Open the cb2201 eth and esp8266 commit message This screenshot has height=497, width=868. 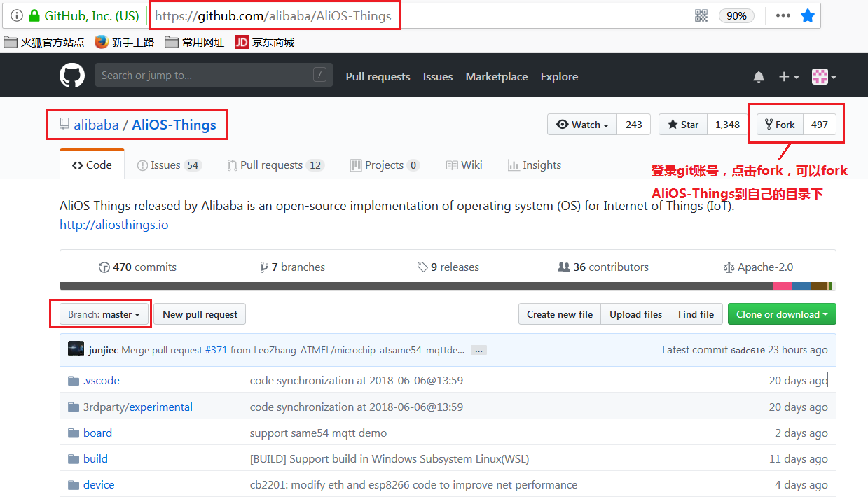pos(413,484)
